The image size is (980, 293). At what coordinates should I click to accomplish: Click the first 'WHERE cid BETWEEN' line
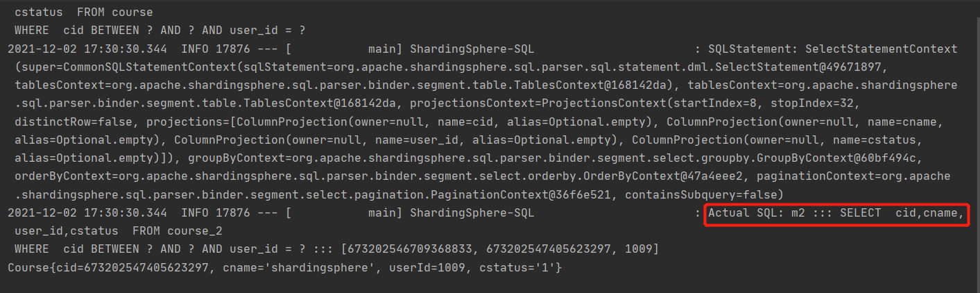tap(160, 31)
